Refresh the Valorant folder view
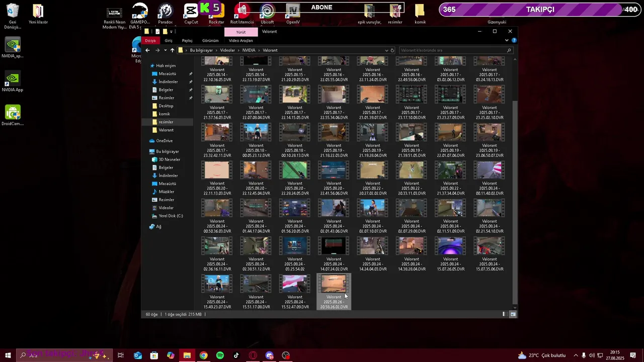This screenshot has height=362, width=644. tap(392, 50)
